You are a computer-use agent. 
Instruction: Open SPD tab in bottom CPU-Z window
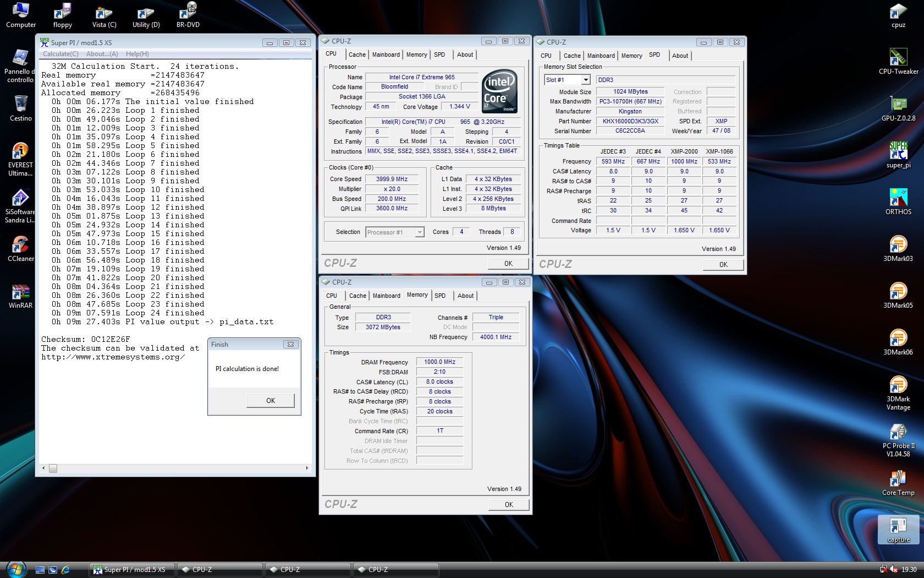click(440, 296)
